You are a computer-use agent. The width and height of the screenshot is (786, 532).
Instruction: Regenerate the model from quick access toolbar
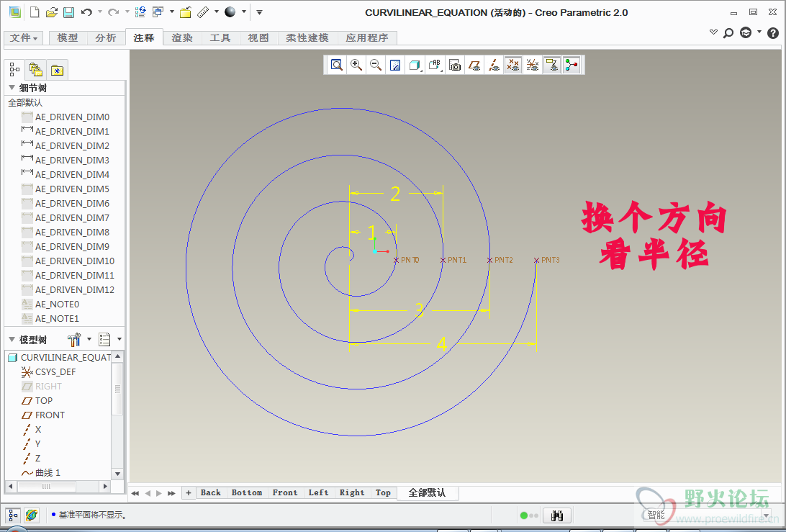tap(141, 12)
